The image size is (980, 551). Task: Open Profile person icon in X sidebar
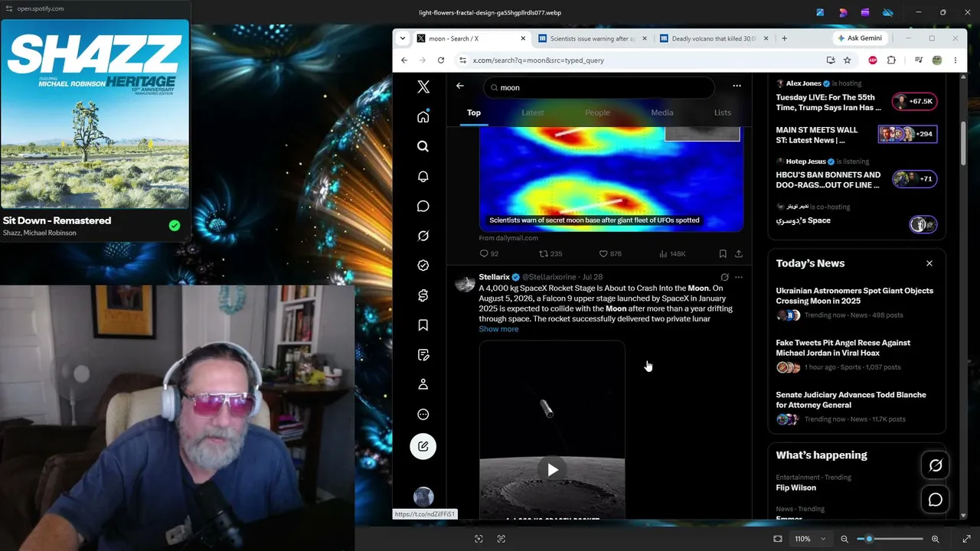tap(423, 384)
